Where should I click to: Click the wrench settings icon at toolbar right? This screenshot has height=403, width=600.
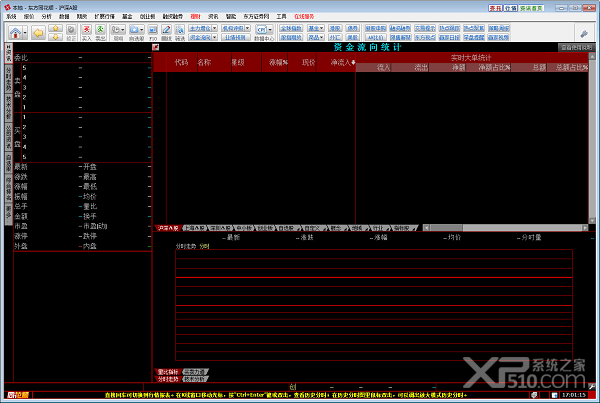click(x=584, y=34)
